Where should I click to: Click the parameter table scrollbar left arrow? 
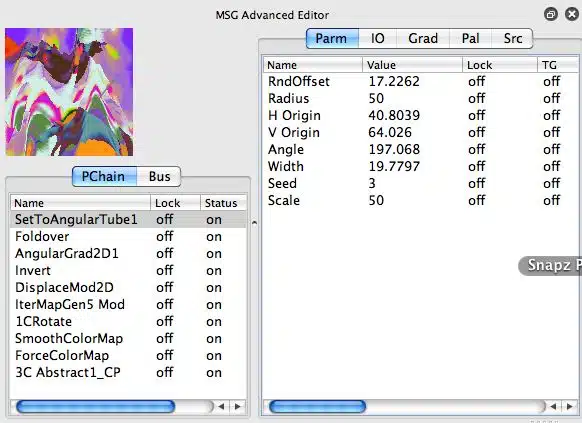(x=553, y=407)
